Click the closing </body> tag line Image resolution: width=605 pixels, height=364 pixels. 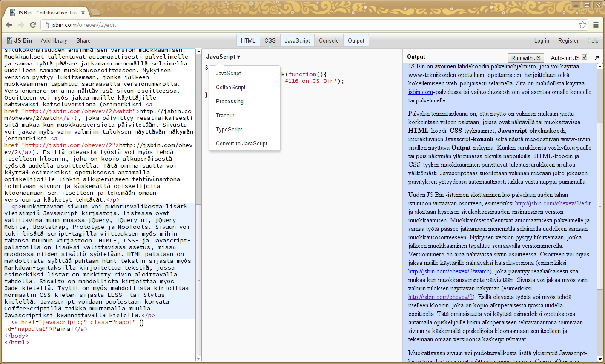(x=17, y=336)
